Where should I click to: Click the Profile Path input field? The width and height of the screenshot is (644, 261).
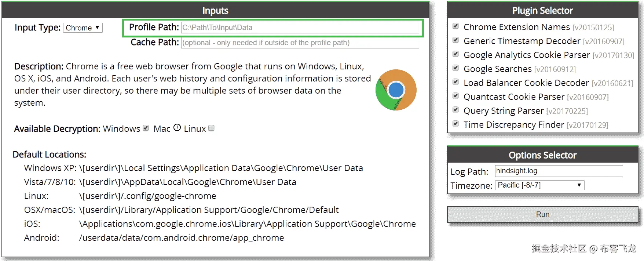coord(300,28)
